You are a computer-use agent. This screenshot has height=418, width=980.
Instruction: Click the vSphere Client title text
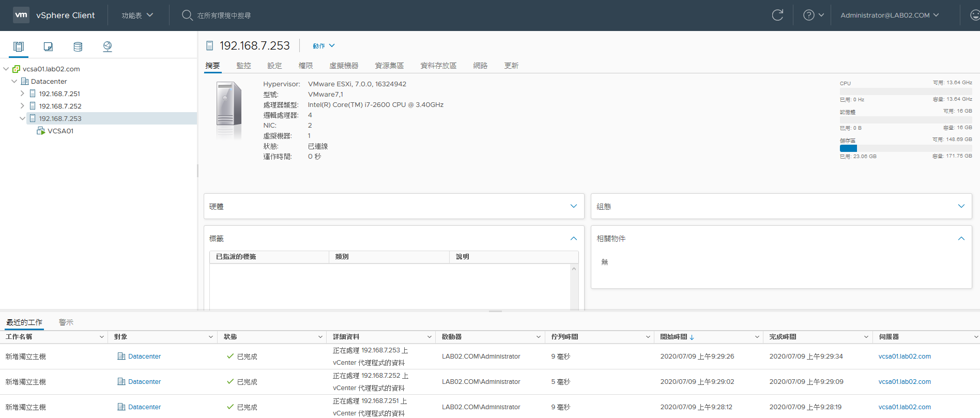[66, 16]
